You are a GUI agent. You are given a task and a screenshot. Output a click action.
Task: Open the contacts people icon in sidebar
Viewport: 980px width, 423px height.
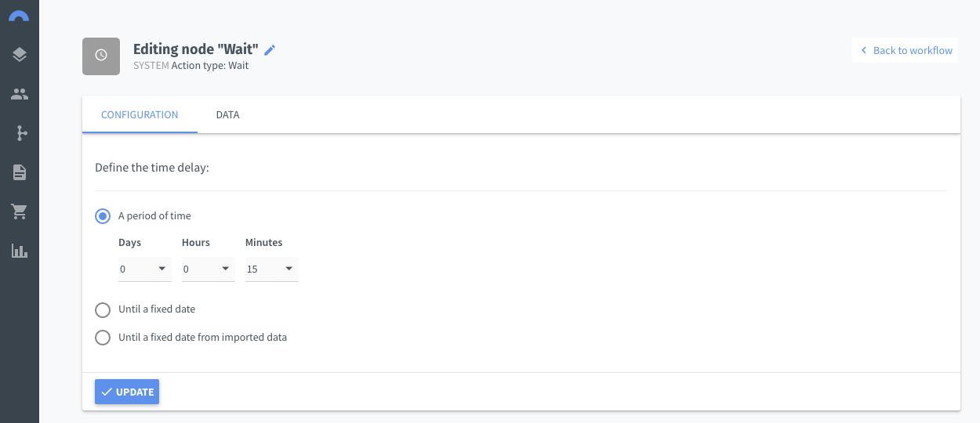pyautogui.click(x=20, y=94)
